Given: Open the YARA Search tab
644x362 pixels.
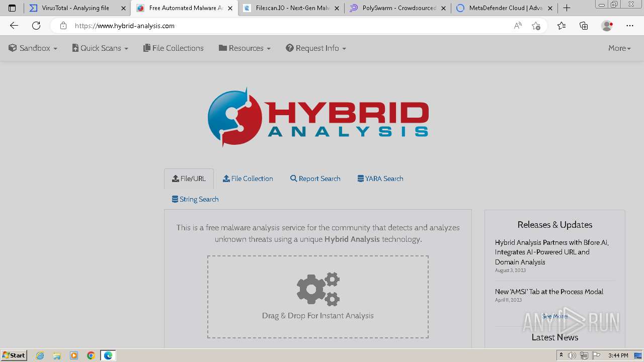Looking at the screenshot, I should pyautogui.click(x=380, y=178).
